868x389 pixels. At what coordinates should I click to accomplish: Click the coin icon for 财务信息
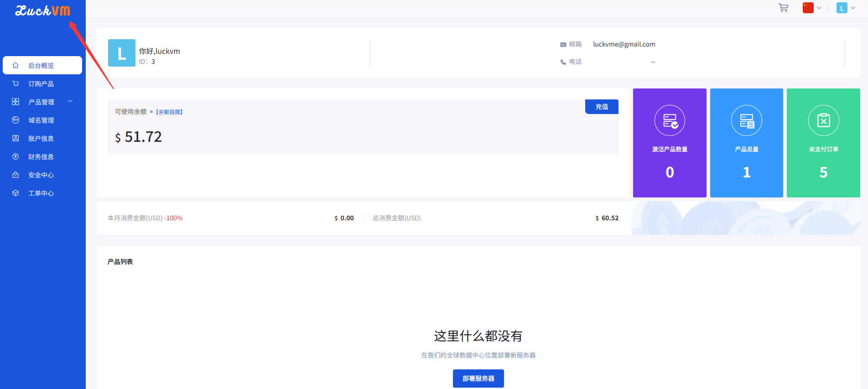16,156
